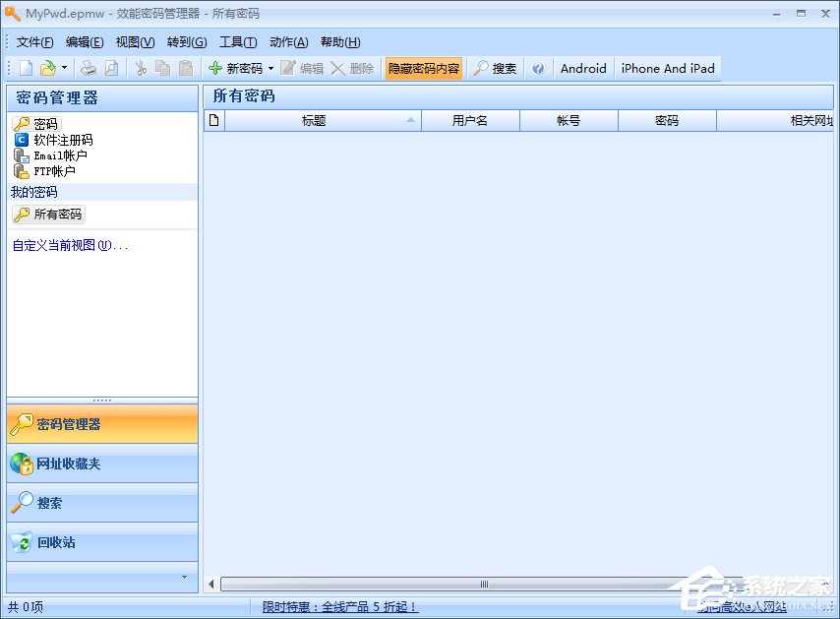Expand the open file dropdown arrow

[x=64, y=68]
